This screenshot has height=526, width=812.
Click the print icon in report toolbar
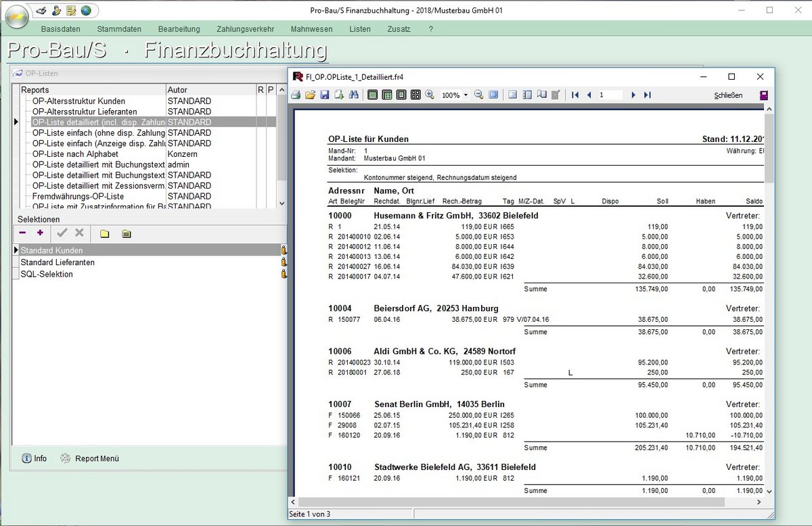click(296, 95)
